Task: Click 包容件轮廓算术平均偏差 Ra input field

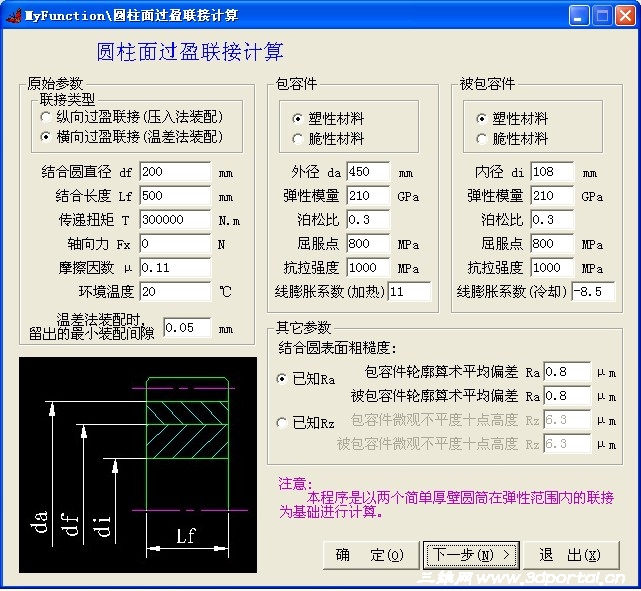Action: [567, 372]
